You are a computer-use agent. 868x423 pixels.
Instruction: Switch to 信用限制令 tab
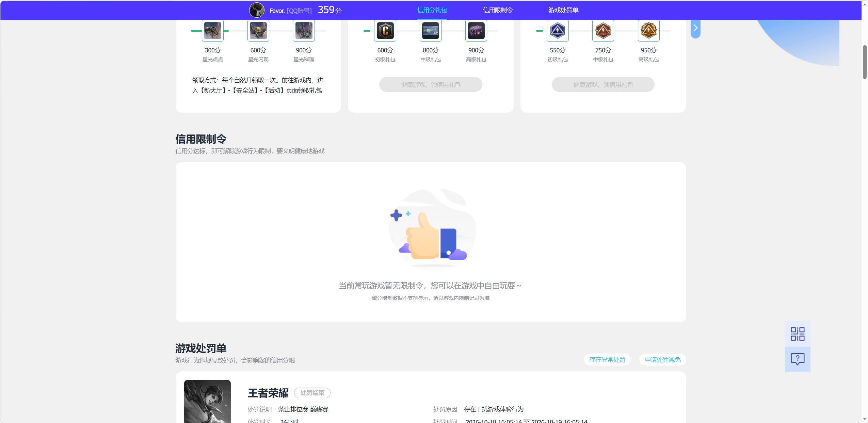click(x=498, y=10)
